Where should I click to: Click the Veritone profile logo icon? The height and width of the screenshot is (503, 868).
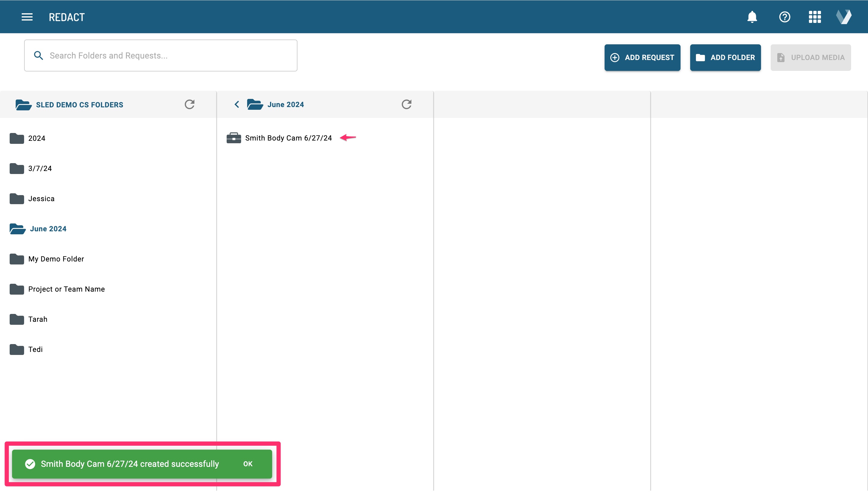tap(844, 17)
